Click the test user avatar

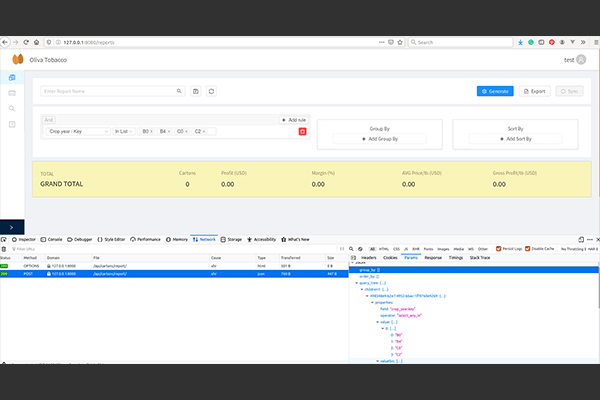click(581, 59)
